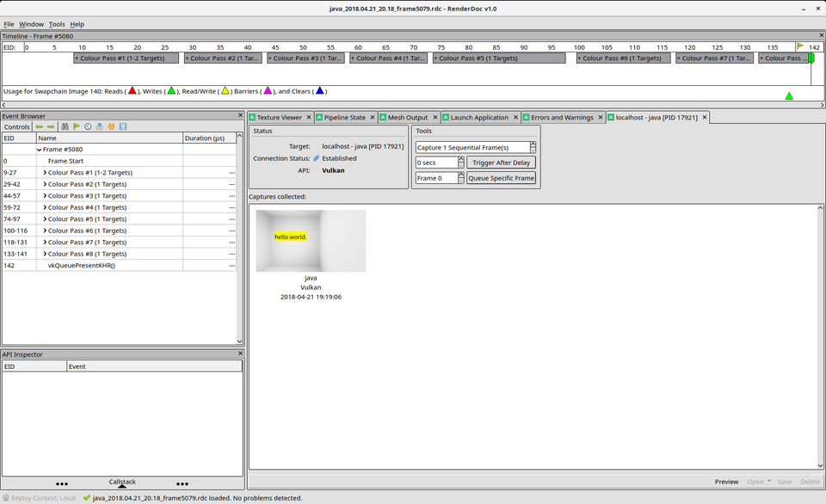The image size is (826, 504).
Task: Close the Event Browser panel
Action: (240, 115)
